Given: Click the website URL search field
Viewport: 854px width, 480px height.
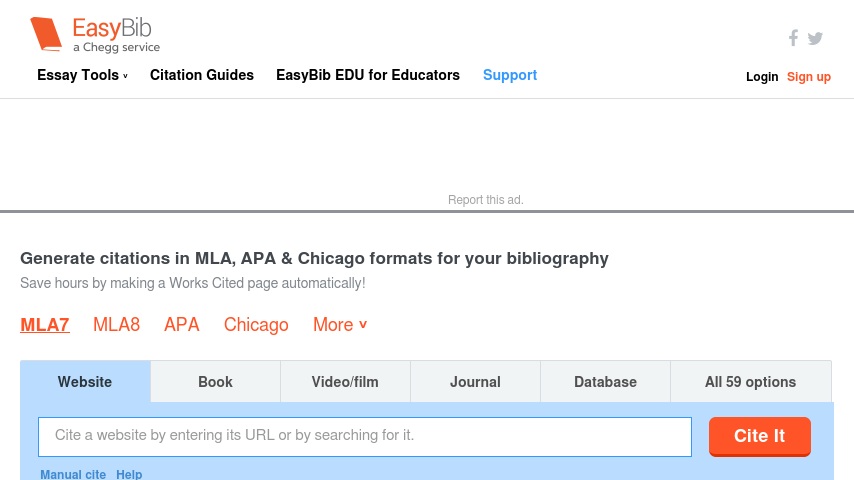Looking at the screenshot, I should pos(365,437).
